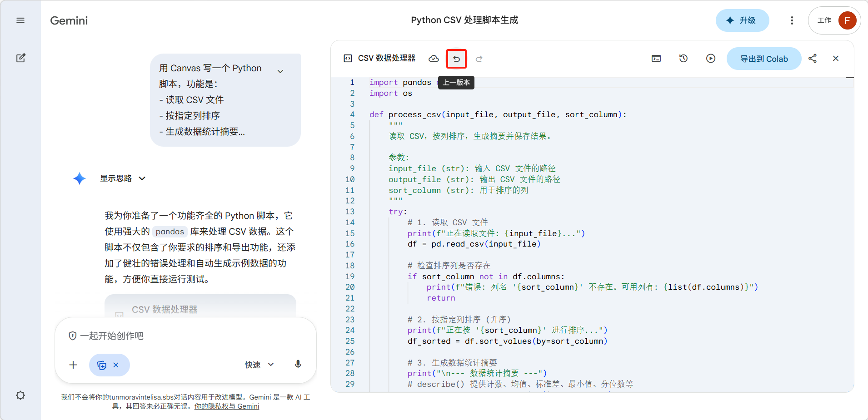Remove the Canvas tool chip in the input box

(116, 365)
